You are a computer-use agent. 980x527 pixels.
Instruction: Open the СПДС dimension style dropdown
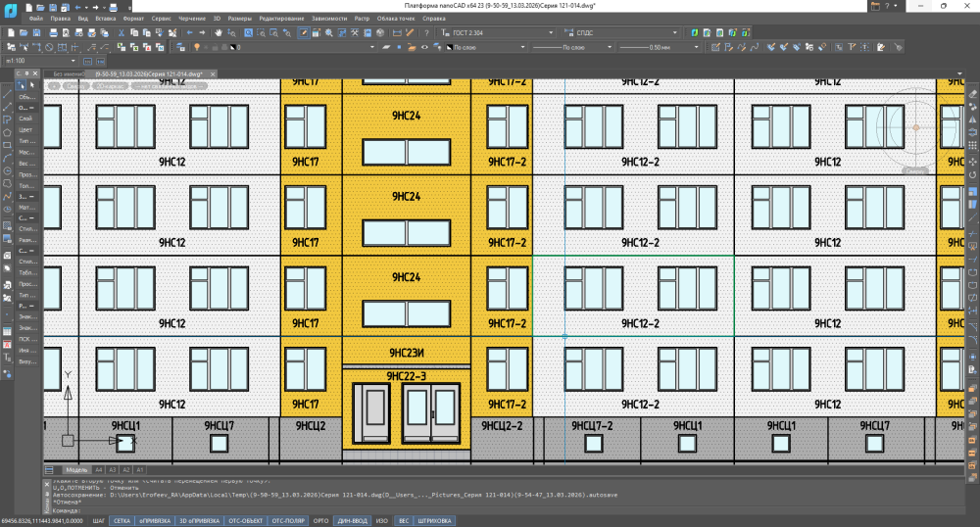click(675, 32)
